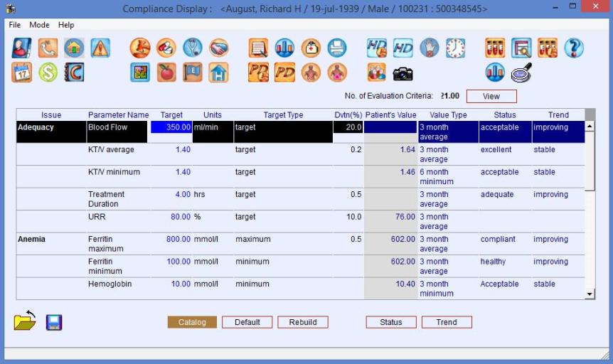Click the red apple nutrition icon

tap(166, 73)
